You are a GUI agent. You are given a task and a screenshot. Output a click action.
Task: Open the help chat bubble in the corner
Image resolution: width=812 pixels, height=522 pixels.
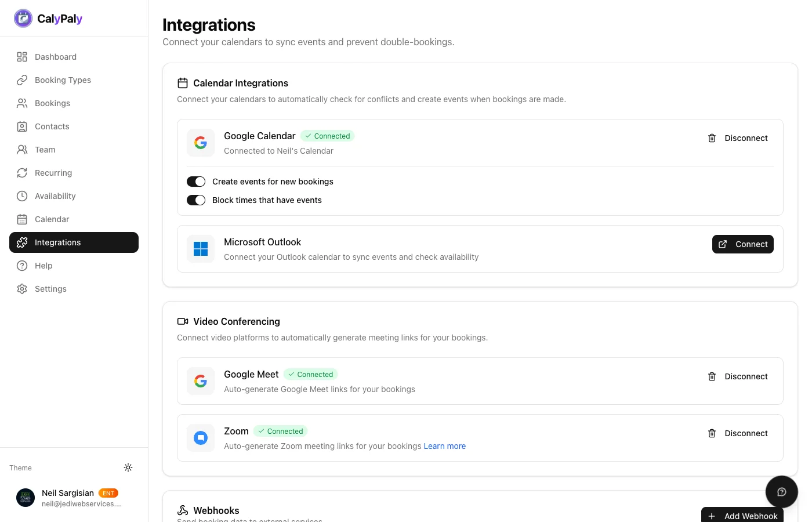(x=782, y=491)
